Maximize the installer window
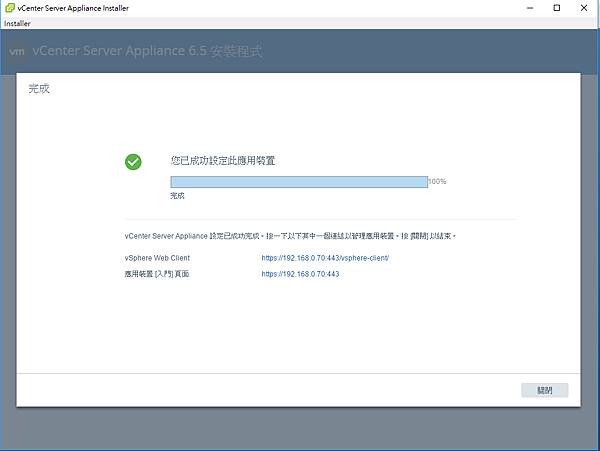Screen dimensions: 600x451 pos(557,8)
